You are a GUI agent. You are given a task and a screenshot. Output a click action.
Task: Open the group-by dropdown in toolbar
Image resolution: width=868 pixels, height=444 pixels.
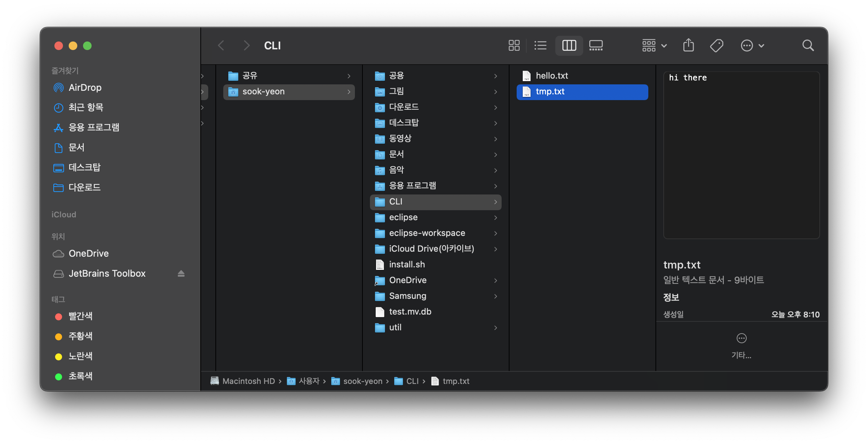[654, 45]
